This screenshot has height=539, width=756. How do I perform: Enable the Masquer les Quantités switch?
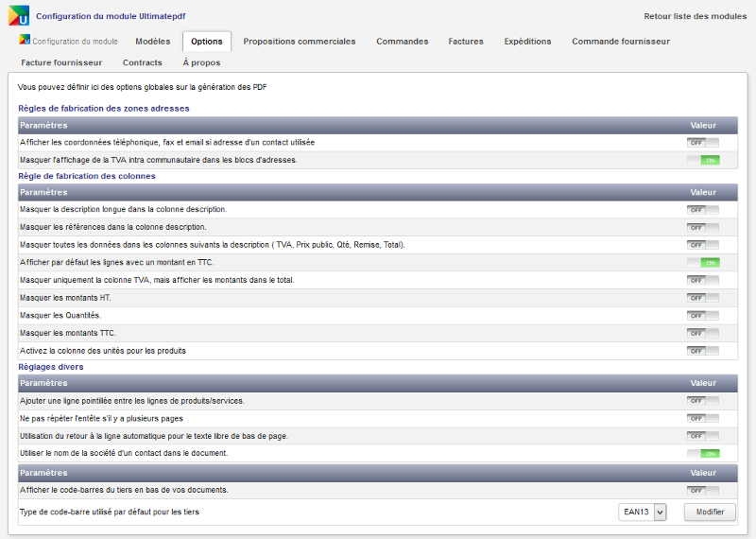[702, 316]
